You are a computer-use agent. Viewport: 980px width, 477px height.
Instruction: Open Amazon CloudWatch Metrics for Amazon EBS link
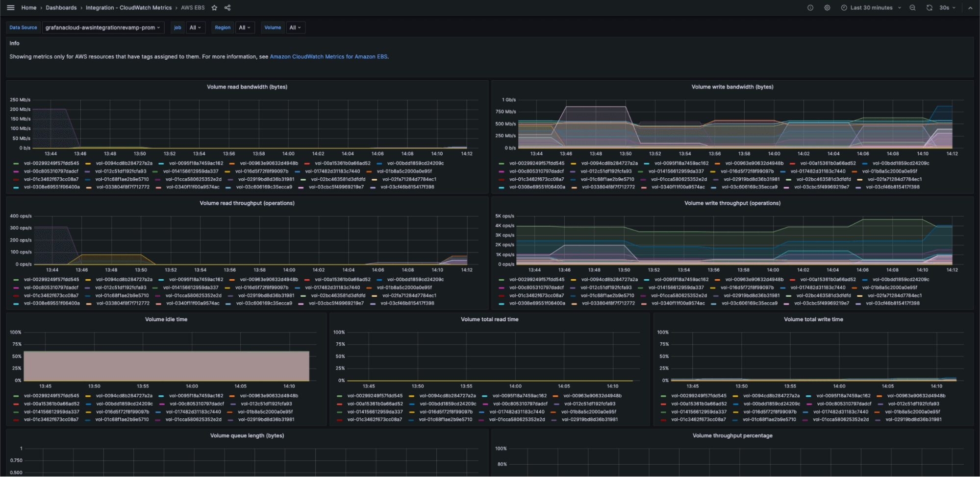(328, 57)
